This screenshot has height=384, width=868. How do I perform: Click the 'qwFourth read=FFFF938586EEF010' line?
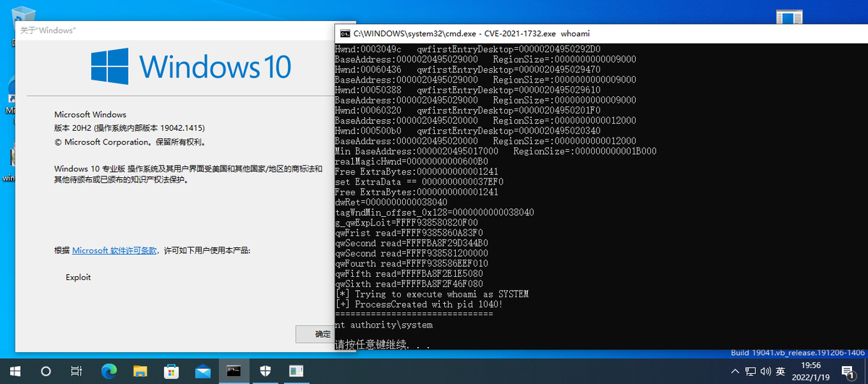(x=412, y=264)
